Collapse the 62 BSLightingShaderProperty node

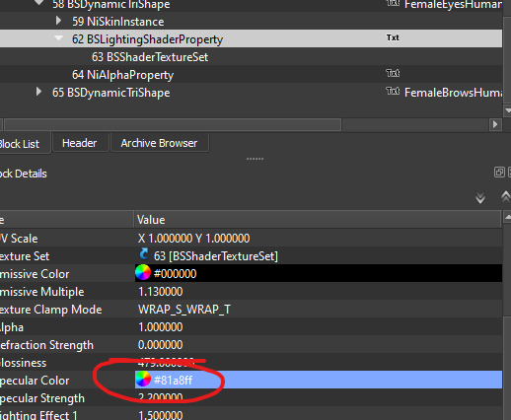[58, 38]
